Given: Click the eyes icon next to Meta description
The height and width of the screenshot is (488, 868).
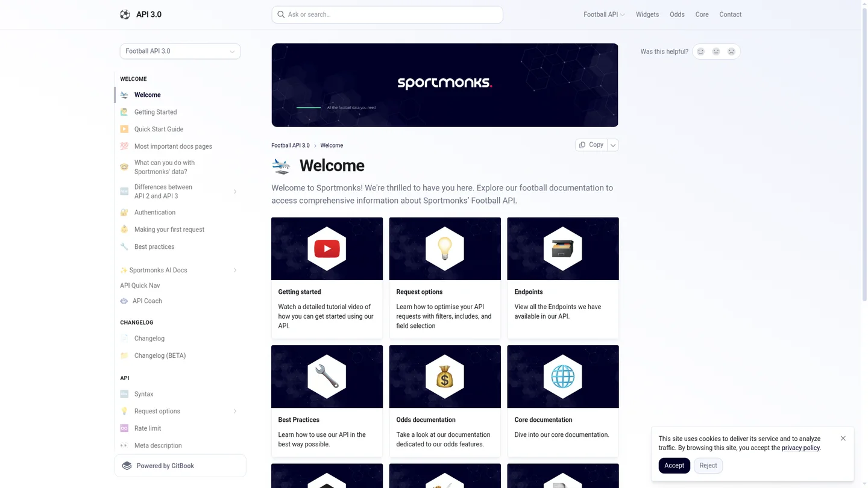Looking at the screenshot, I should click(x=124, y=445).
